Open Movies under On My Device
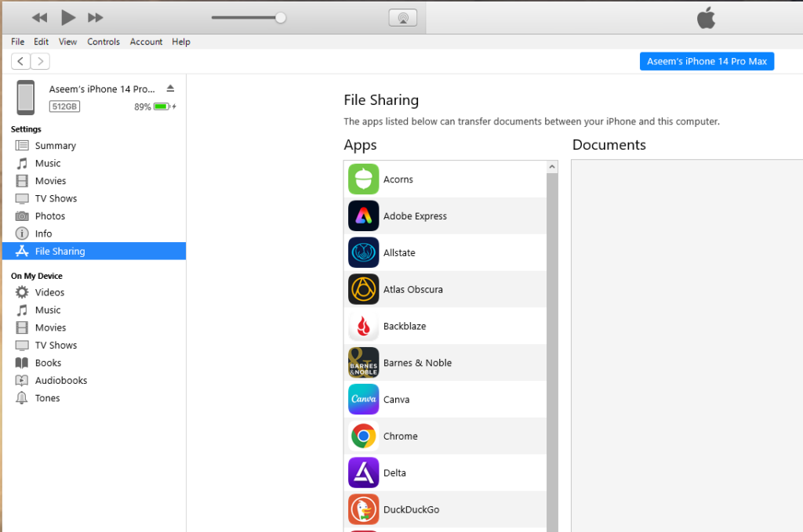This screenshot has width=803, height=532. click(94, 328)
